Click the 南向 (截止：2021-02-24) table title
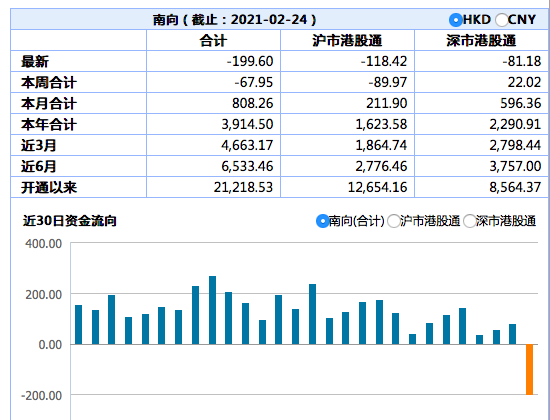This screenshot has width=550, height=420. [235, 20]
